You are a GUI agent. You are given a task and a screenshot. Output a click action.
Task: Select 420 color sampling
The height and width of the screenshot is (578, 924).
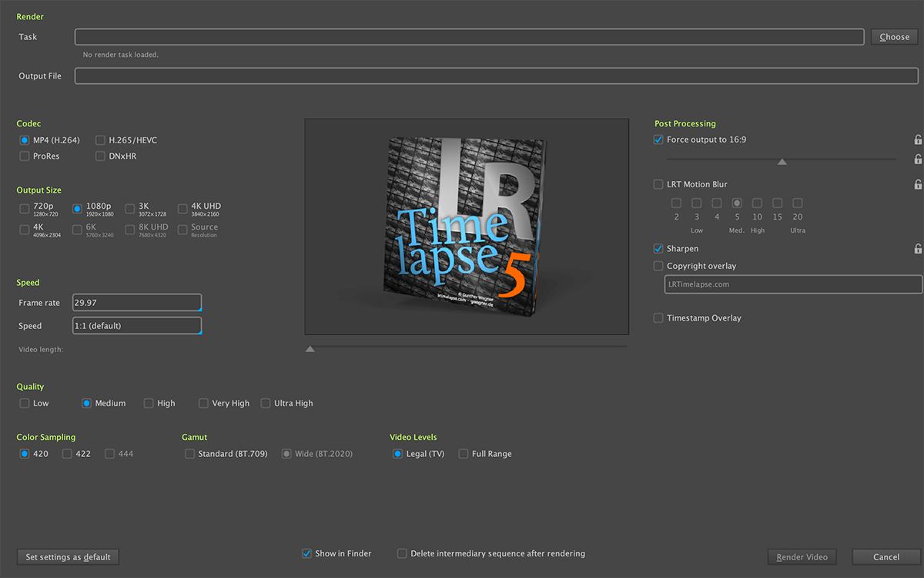click(x=25, y=454)
